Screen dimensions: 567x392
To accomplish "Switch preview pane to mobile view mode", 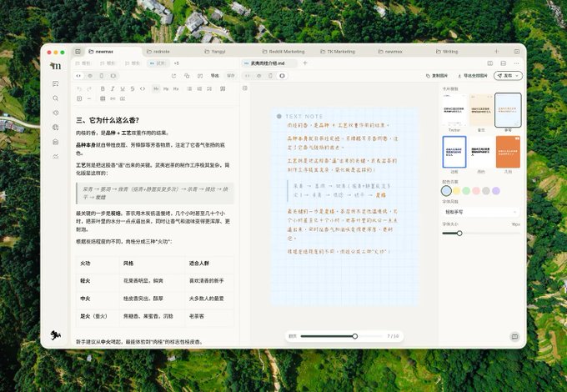I will (270, 76).
